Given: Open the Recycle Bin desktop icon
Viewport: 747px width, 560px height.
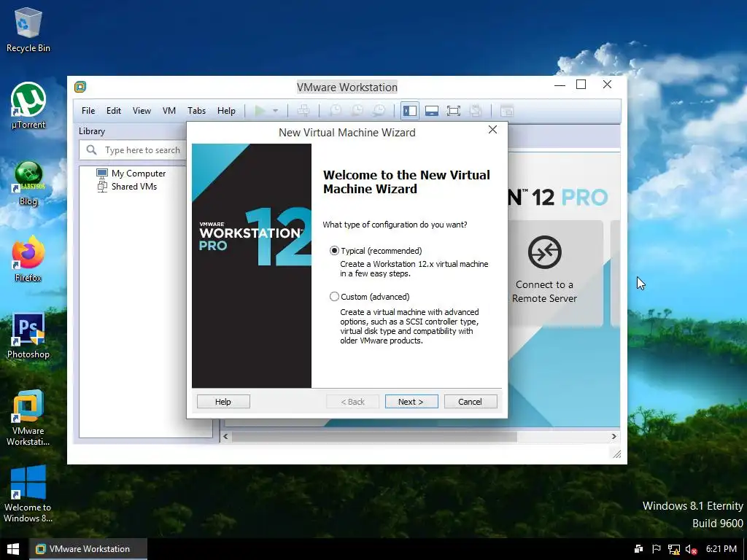Looking at the screenshot, I should click(x=28, y=30).
